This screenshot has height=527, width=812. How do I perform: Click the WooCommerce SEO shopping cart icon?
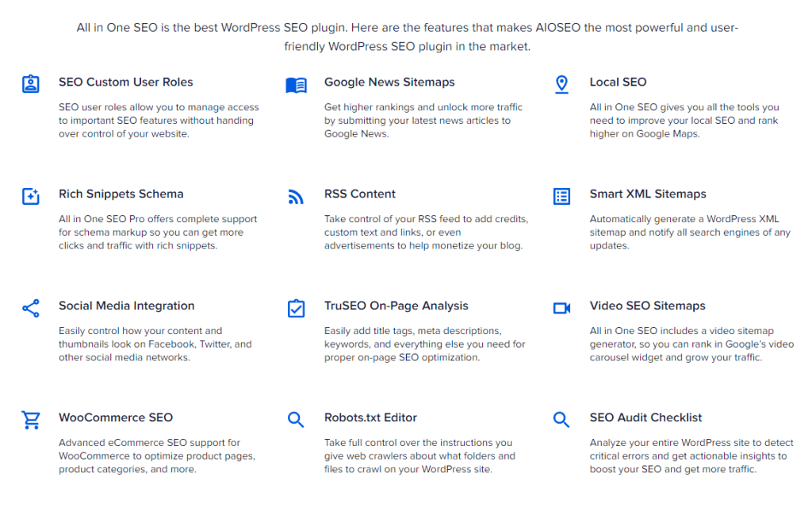click(x=30, y=418)
